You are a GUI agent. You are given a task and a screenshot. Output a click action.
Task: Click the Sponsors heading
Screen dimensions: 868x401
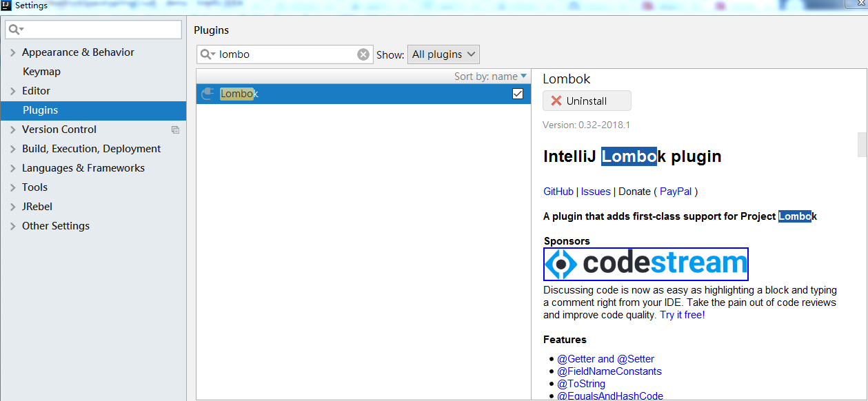point(567,241)
